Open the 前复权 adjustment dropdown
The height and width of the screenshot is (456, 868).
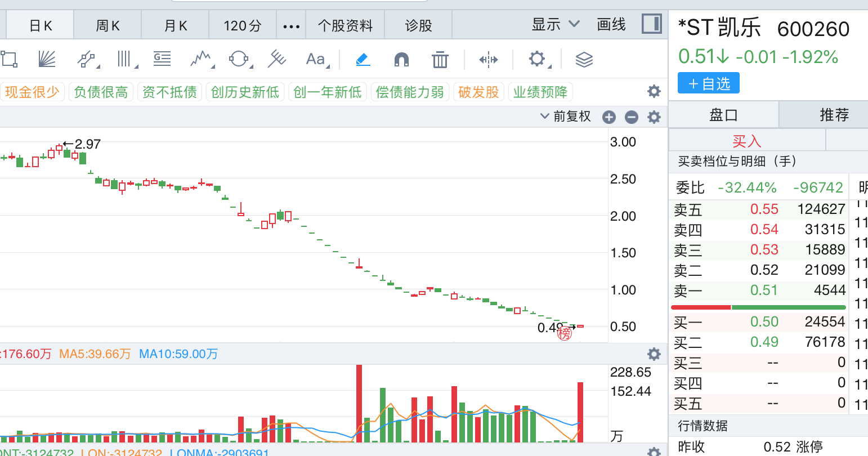pyautogui.click(x=566, y=117)
